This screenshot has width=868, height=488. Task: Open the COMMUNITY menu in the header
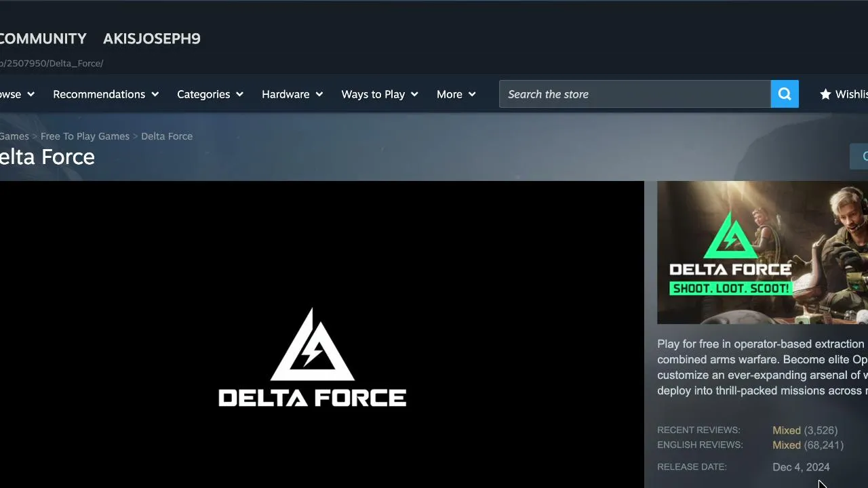pos(43,39)
